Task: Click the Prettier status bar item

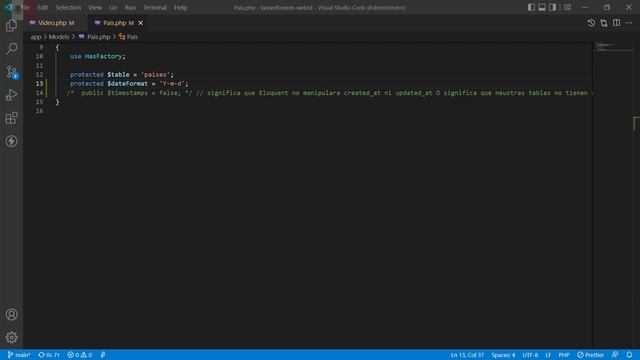Action: coord(590,355)
